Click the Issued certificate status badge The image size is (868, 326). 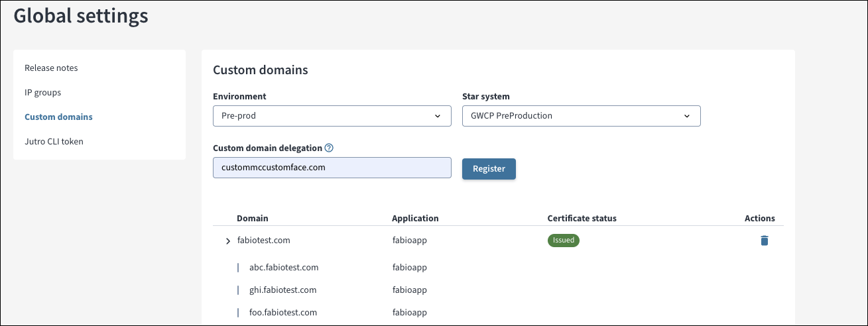point(564,240)
